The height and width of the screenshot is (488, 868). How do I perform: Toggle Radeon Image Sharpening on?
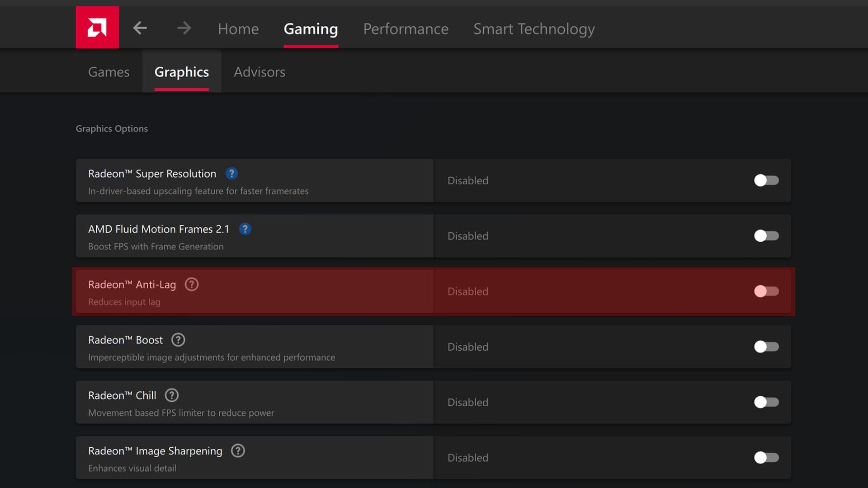pyautogui.click(x=766, y=458)
